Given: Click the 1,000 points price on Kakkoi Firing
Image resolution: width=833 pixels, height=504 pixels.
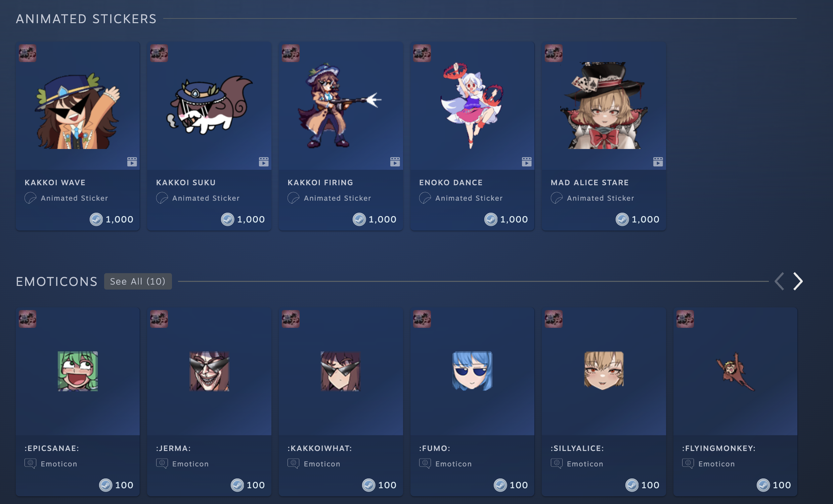Looking at the screenshot, I should (382, 219).
